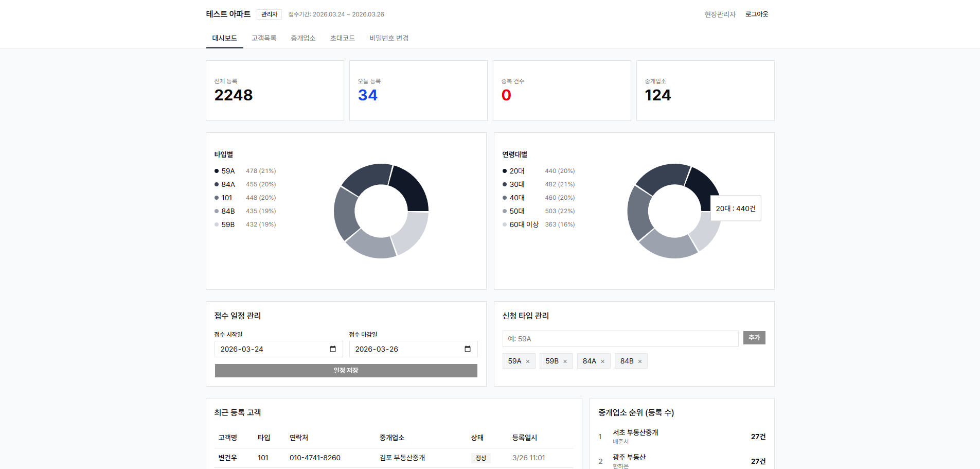The width and height of the screenshot is (980, 469).
Task: Select 서초 부동산중개 in the ranking list
Action: pyautogui.click(x=635, y=432)
